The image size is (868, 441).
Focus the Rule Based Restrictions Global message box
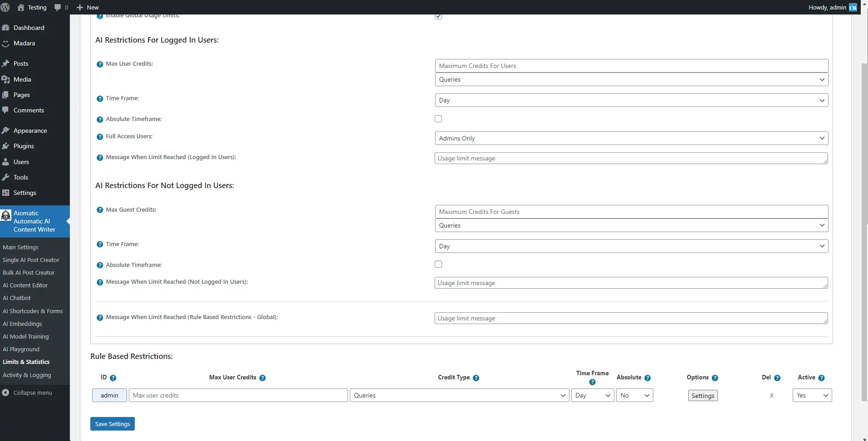(631, 318)
